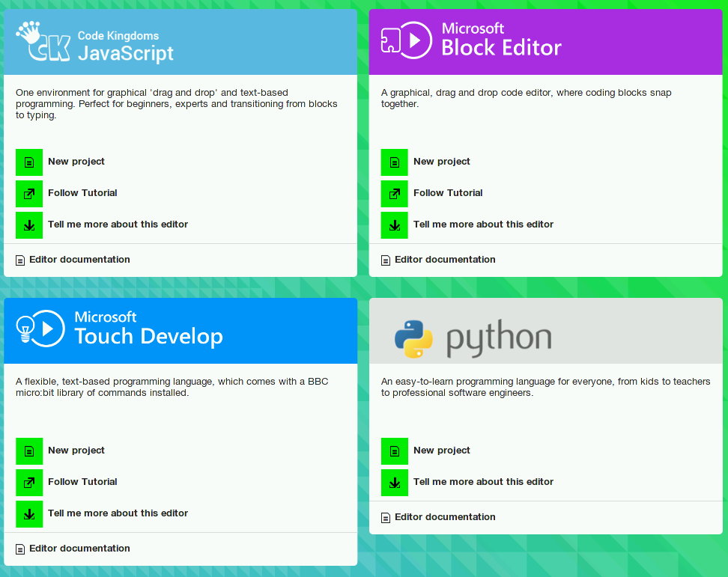Click the Microsoft Block Editor purple header banner
The width and height of the screenshot is (728, 577).
coord(546,41)
